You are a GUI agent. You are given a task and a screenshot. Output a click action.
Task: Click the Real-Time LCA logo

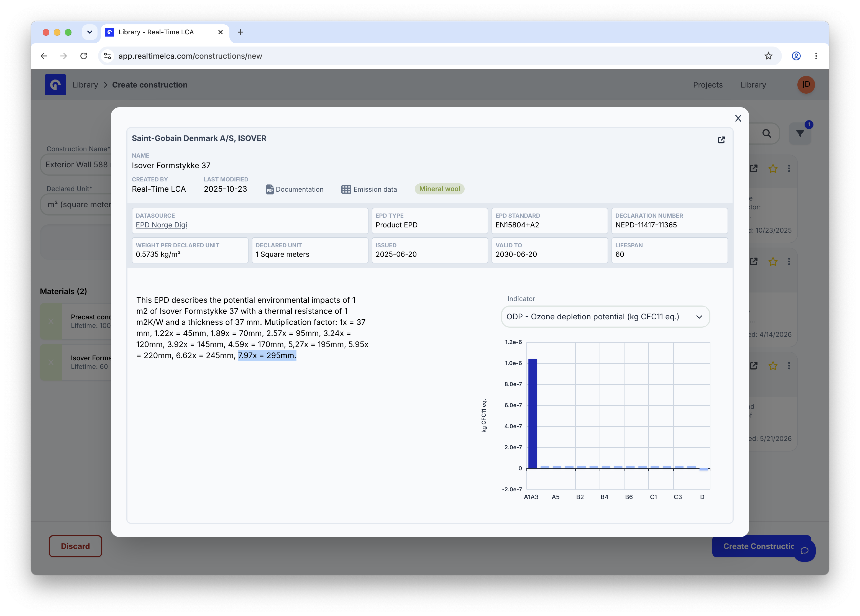[x=55, y=84]
